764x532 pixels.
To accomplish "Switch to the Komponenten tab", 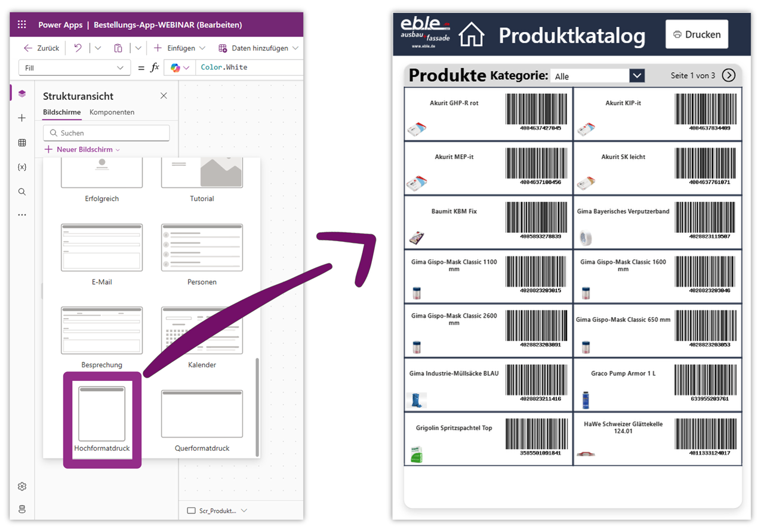I will [x=112, y=112].
